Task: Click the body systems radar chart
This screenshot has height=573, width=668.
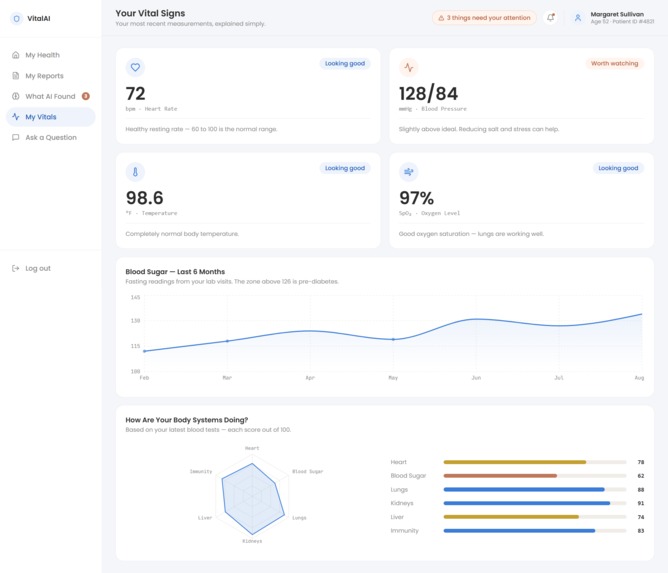Action: 252,496
